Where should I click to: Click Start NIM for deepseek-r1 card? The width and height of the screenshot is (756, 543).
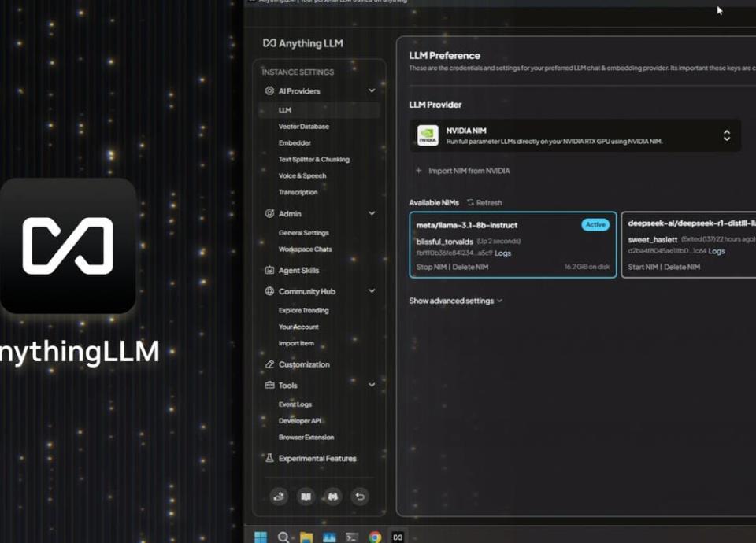point(643,267)
